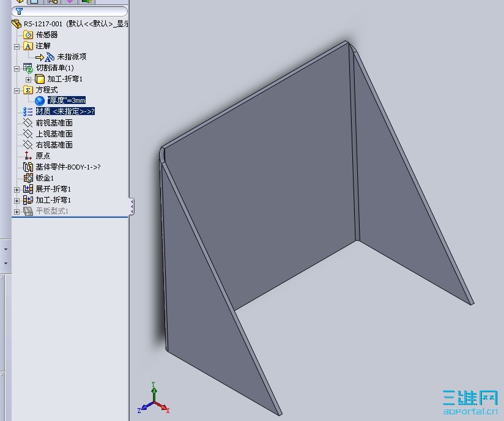The height and width of the screenshot is (421, 504).
Task: Select the 平板型式1 label
Action: [x=52, y=211]
